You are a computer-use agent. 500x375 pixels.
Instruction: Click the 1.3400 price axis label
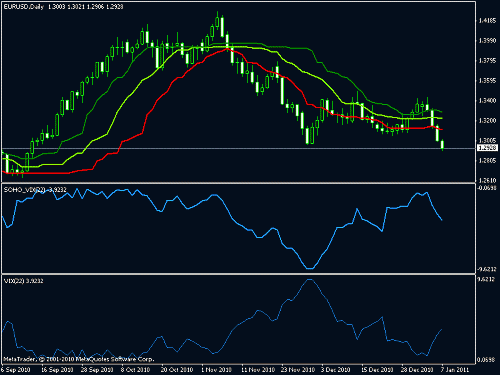(487, 100)
